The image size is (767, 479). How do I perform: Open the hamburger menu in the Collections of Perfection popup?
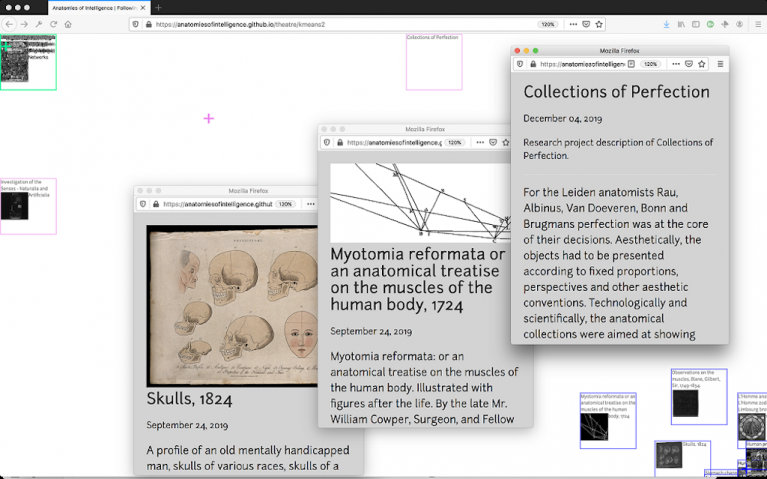click(720, 64)
